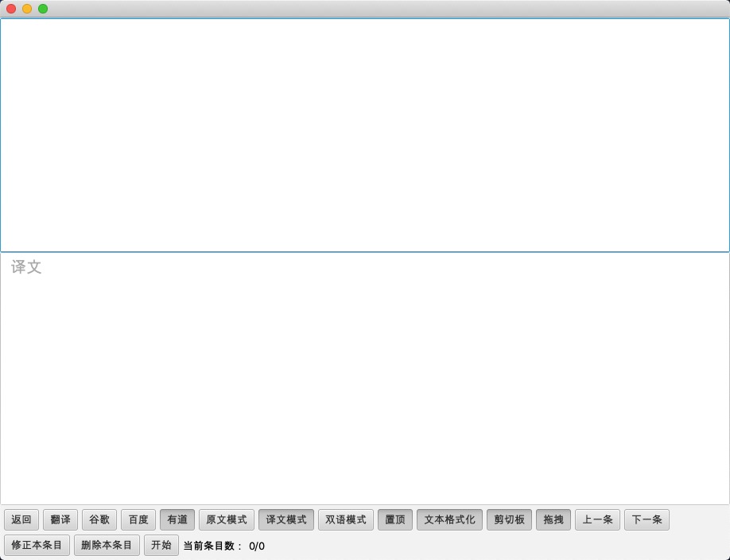Screen dimensions: 730x560
Task: Focus the 译文 translation text area
Action: (x=365, y=379)
